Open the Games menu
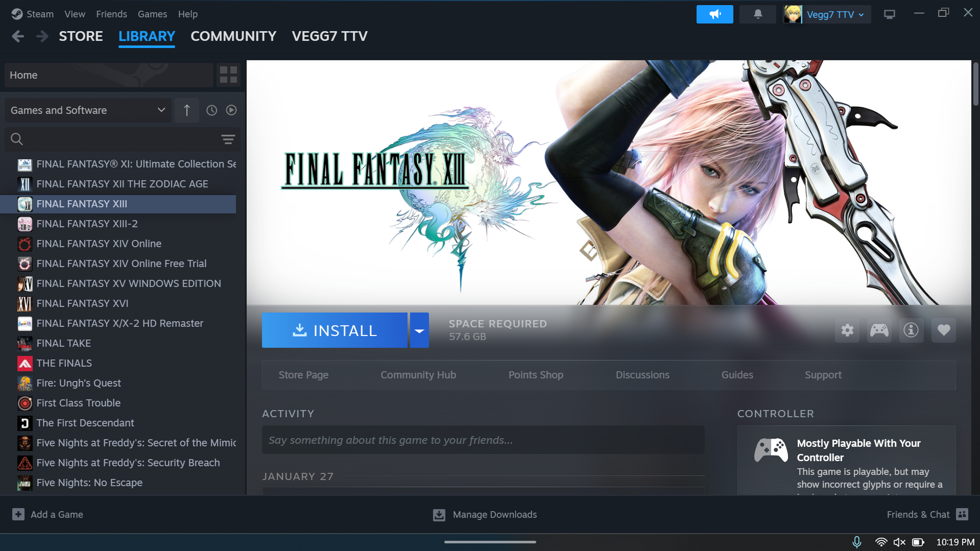The height and width of the screenshot is (551, 980). point(152,14)
